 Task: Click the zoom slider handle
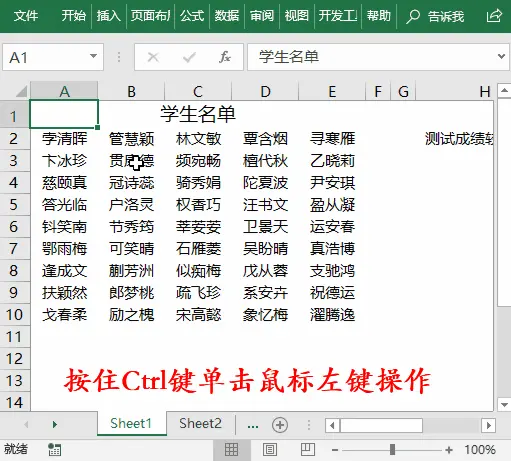tap(392, 450)
